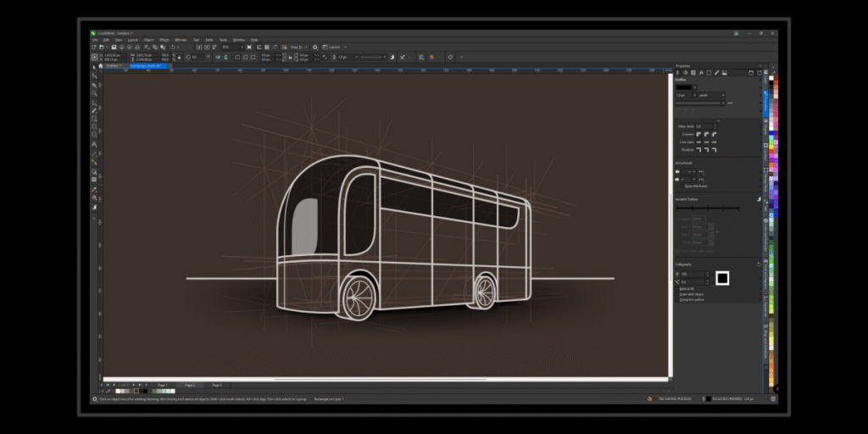Switch to the Untitled-1 document tab
Screen dimensions: 868x434
click(114, 66)
